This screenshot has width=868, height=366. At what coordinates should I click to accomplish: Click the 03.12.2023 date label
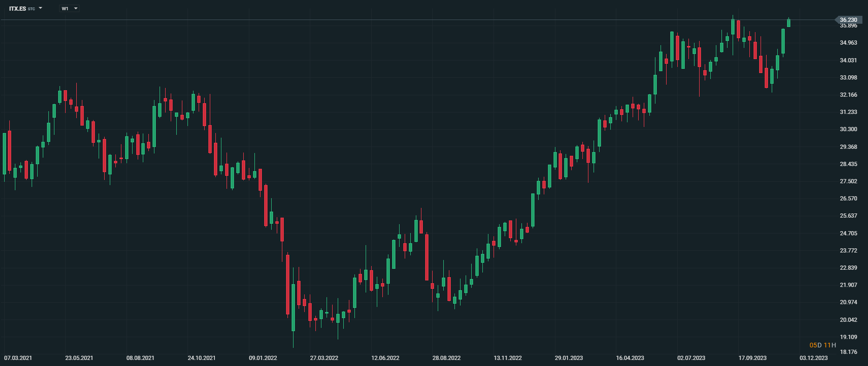(x=814, y=358)
